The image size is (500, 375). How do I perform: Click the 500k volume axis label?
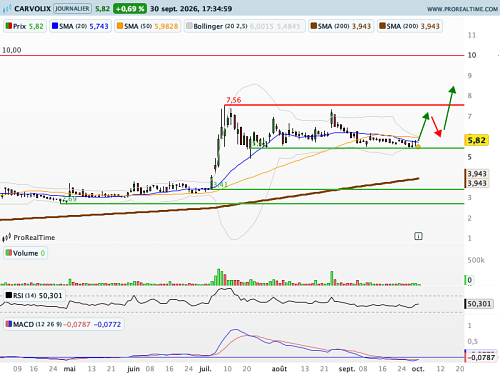pyautogui.click(x=476, y=260)
